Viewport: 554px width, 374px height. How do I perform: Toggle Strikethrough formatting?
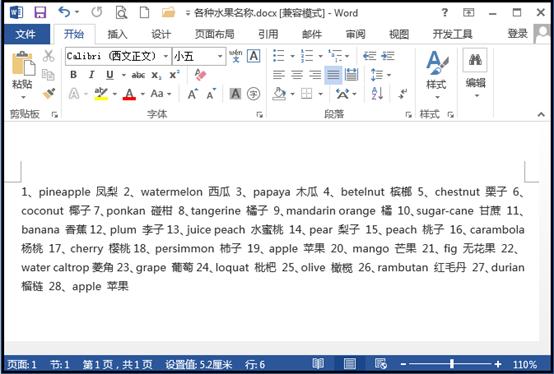point(138,75)
